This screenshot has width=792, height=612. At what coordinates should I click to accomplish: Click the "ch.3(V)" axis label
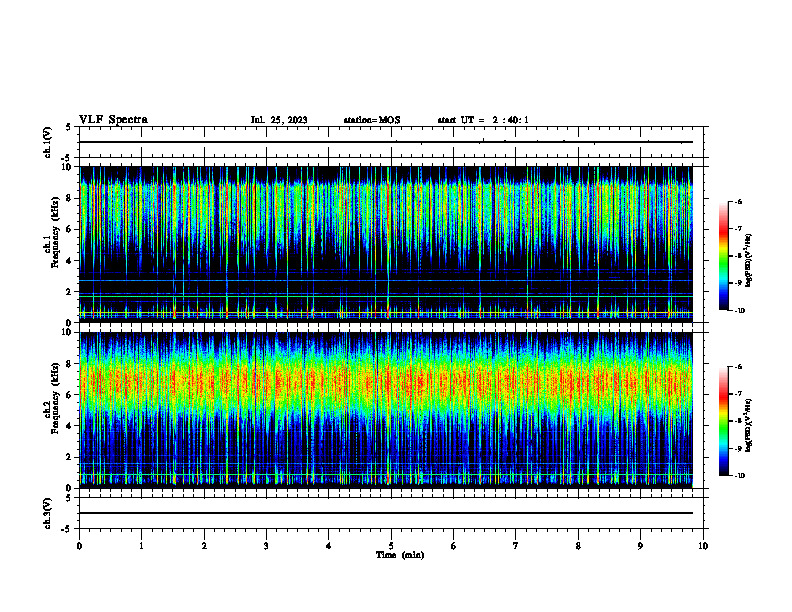pyautogui.click(x=48, y=513)
